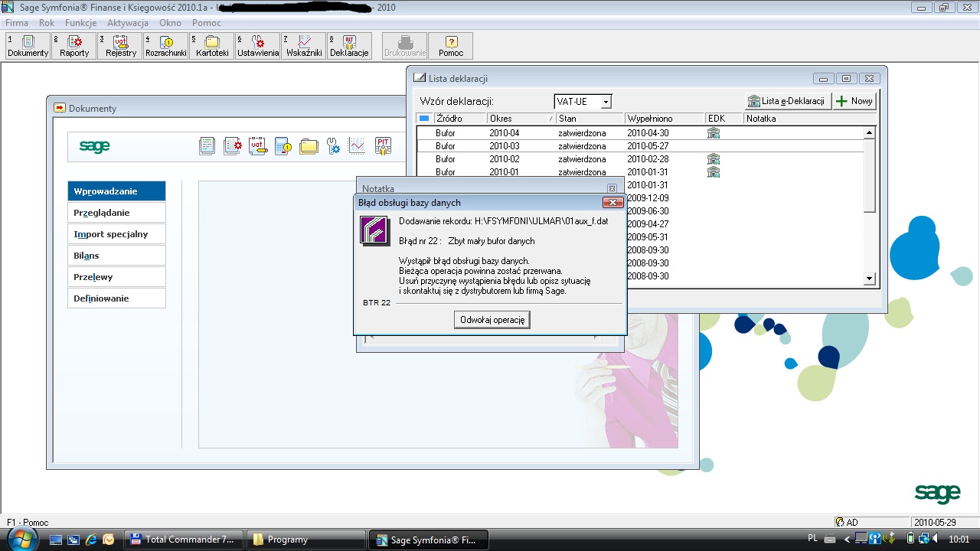Click documents icon in Dokumenty window strip
Image resolution: width=980 pixels, height=551 pixels.
click(207, 146)
